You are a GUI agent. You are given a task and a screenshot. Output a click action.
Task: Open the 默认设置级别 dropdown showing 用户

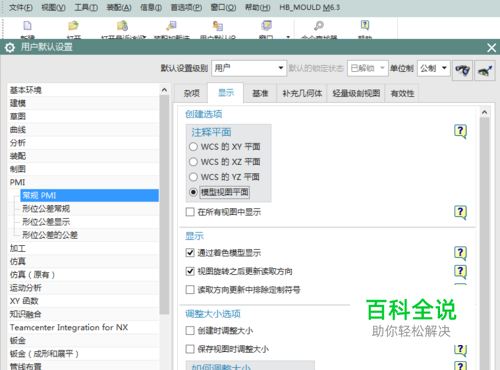coord(249,68)
